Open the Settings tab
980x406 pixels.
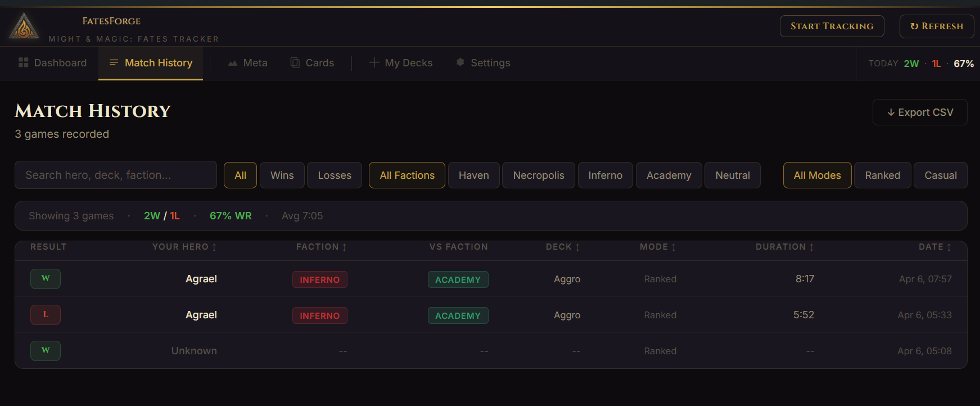[483, 63]
